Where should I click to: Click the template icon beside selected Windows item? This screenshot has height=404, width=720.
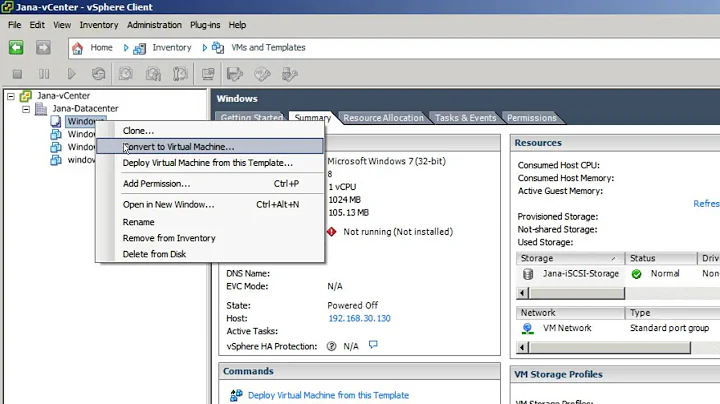(x=56, y=121)
